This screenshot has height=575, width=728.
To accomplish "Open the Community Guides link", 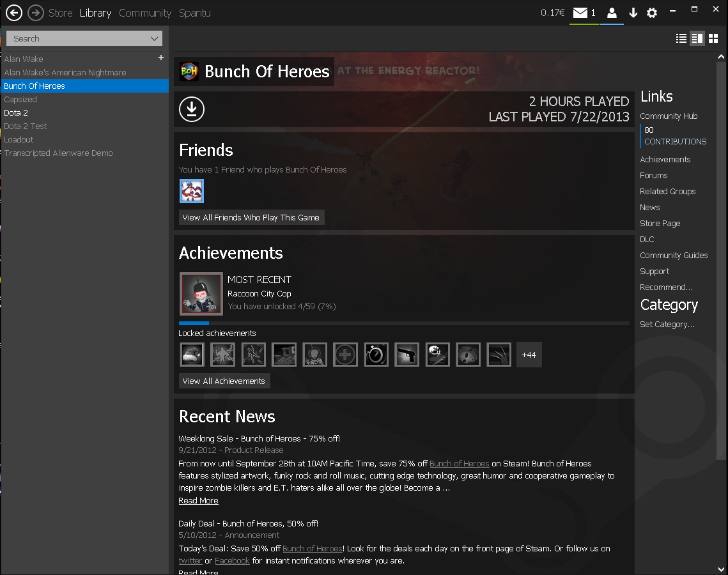I will click(x=674, y=256).
